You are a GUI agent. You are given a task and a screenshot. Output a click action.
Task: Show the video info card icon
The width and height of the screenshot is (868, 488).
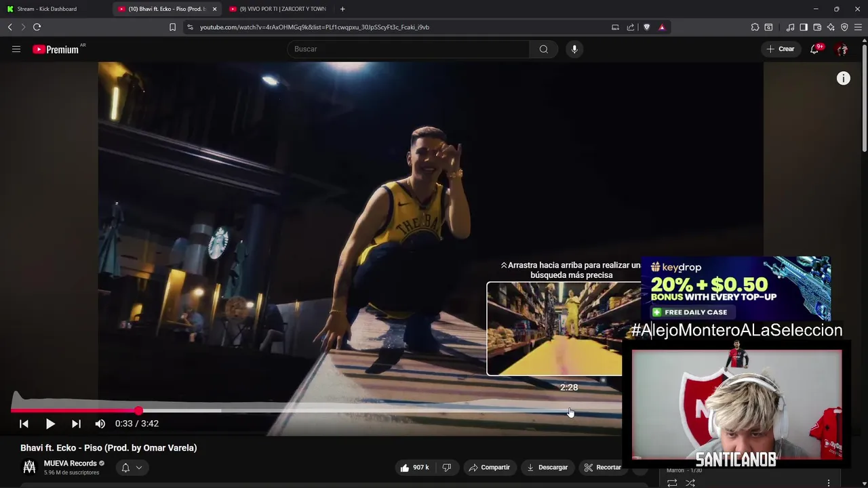tap(844, 79)
